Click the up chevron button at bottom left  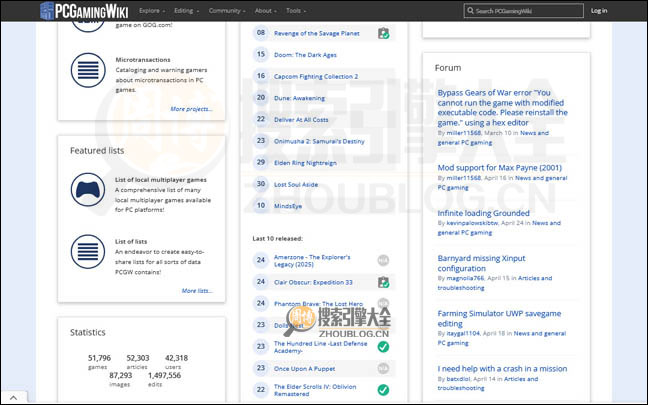coord(14,398)
